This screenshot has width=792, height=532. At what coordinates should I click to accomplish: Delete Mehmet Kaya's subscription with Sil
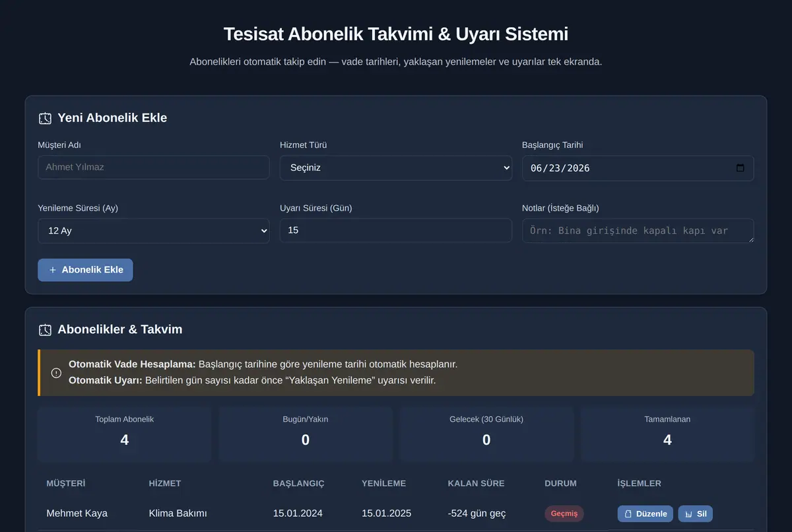(x=696, y=514)
